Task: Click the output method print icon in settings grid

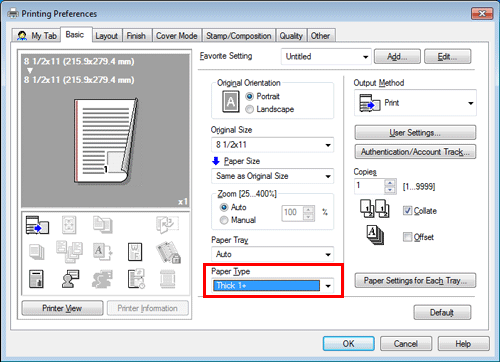Action: click(x=37, y=225)
